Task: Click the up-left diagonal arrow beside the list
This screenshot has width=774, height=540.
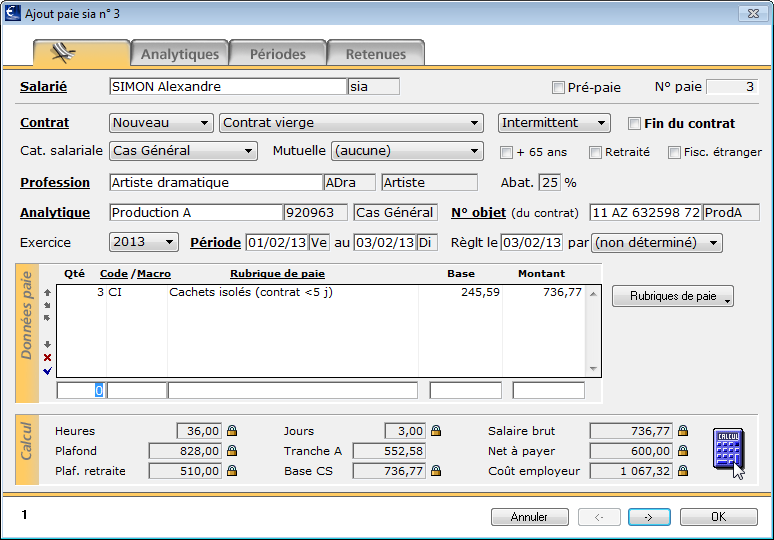Action: [x=47, y=318]
